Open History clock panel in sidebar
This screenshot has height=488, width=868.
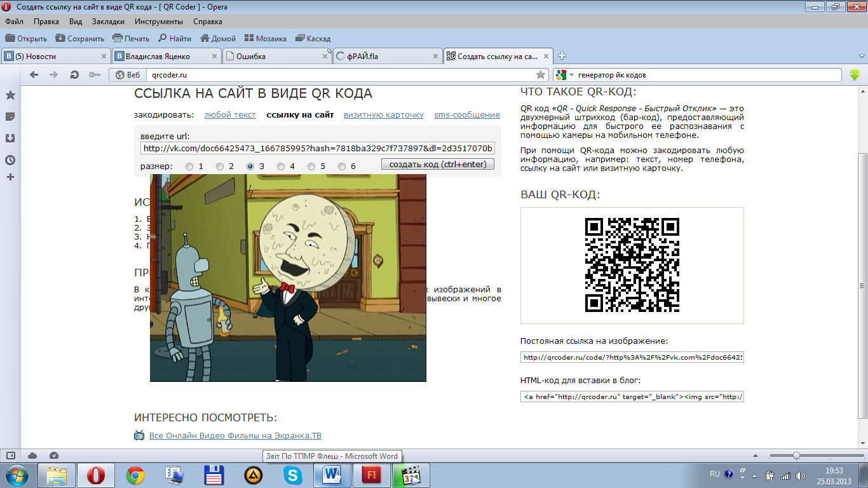pyautogui.click(x=10, y=160)
